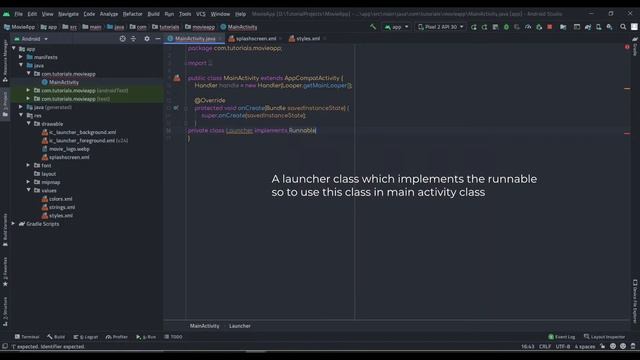The height and width of the screenshot is (360, 640).
Task: Click the Sync Project with Gradle icon
Action: click(x=588, y=27)
